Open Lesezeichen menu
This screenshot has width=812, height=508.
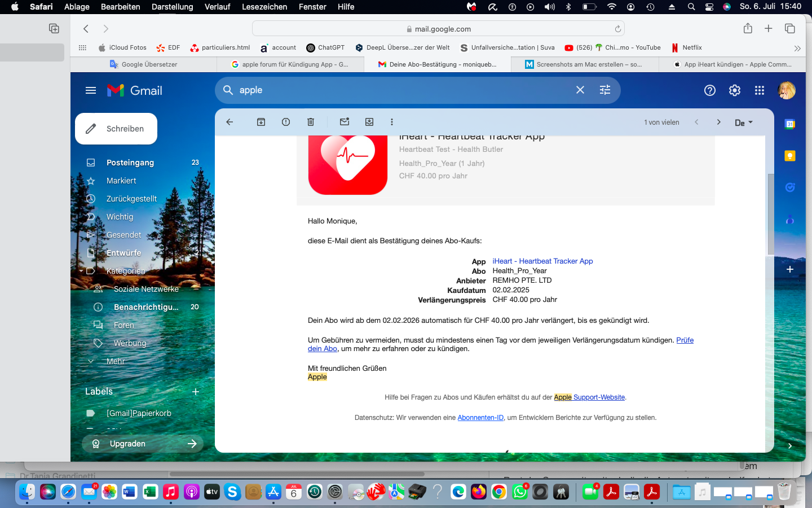pos(264,7)
